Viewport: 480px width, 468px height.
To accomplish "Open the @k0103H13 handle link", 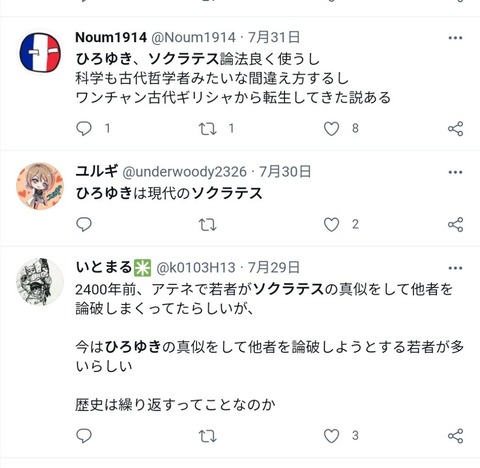I will [x=196, y=268].
